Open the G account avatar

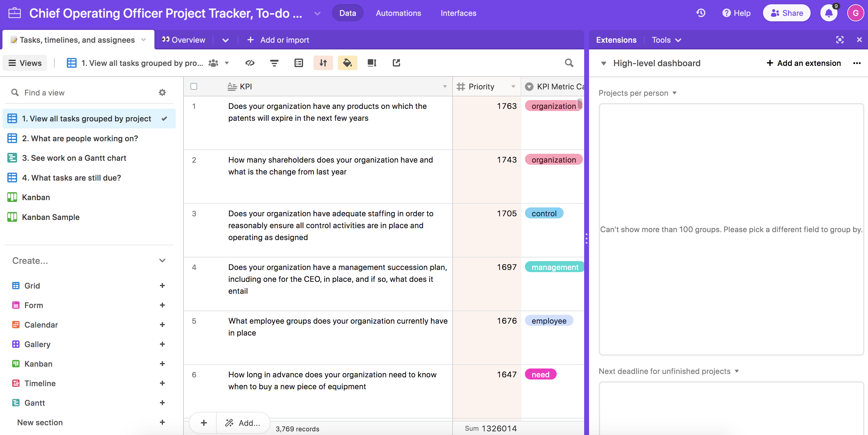click(855, 13)
